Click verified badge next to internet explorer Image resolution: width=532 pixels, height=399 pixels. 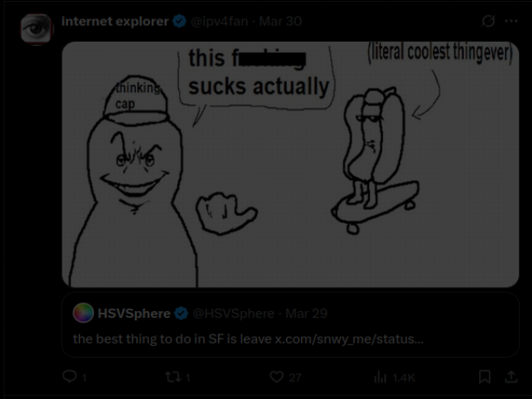point(180,21)
